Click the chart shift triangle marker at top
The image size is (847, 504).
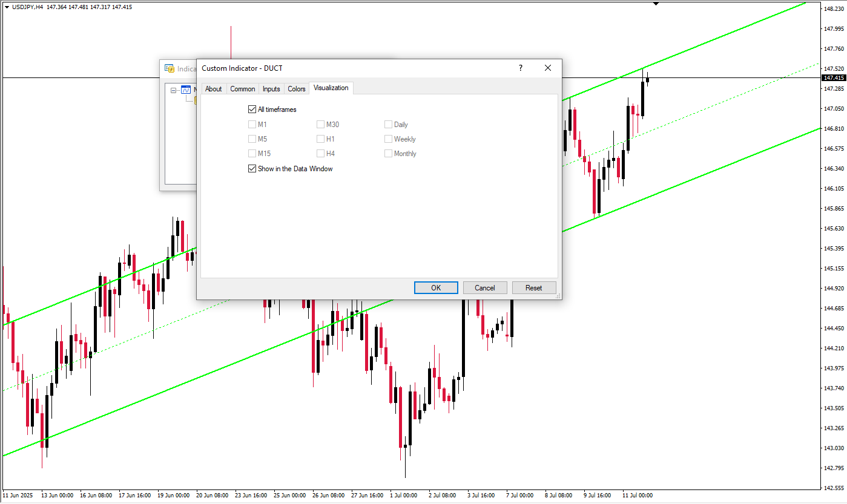656,4
